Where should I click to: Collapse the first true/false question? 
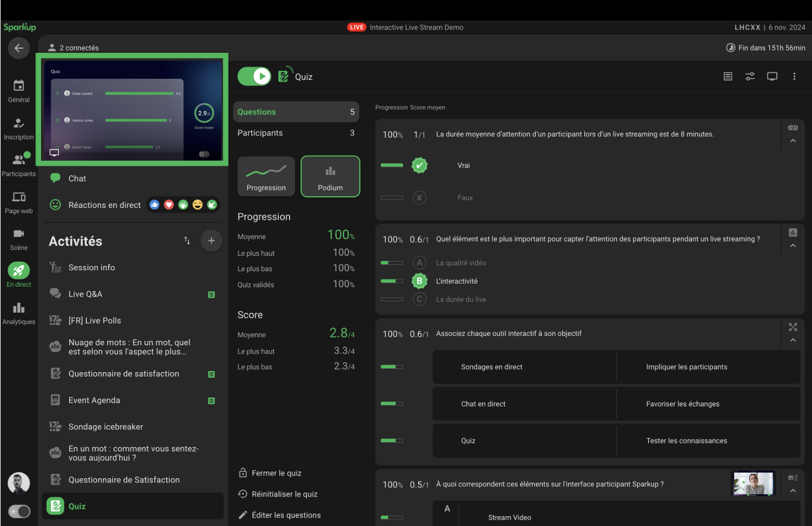[x=793, y=141]
